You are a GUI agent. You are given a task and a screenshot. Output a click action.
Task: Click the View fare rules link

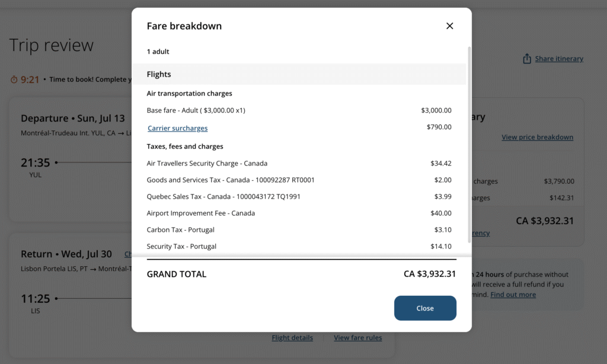coord(357,338)
